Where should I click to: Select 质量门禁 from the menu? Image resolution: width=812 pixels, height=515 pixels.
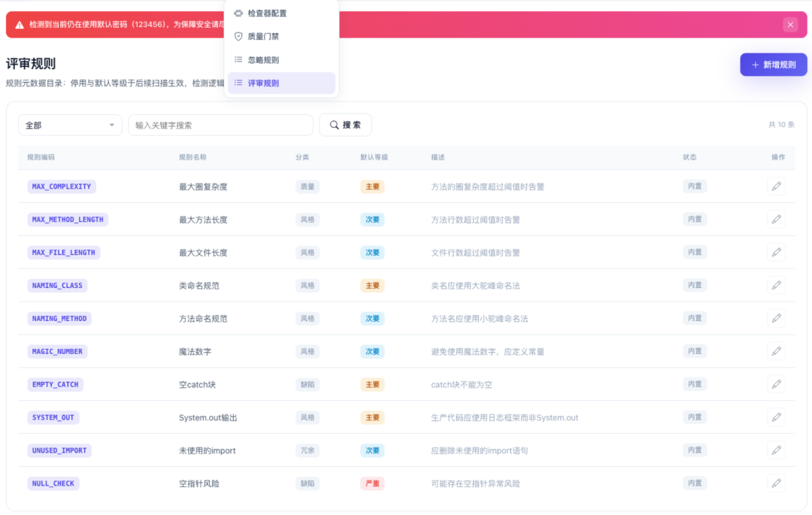[x=282, y=36]
